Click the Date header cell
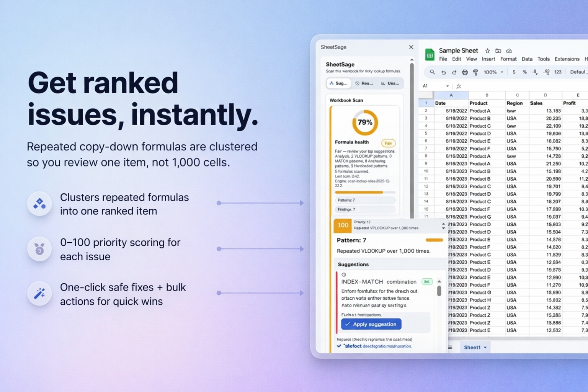The width and height of the screenshot is (588, 392). point(451,103)
